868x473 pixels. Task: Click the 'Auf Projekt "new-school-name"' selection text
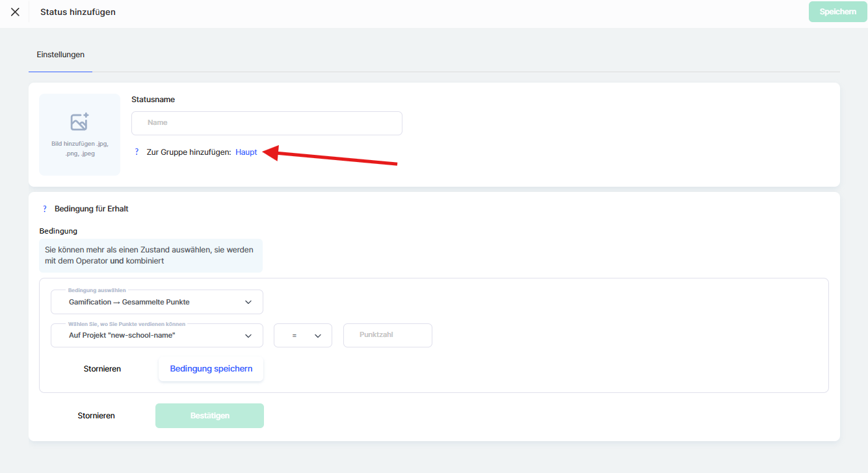click(x=122, y=336)
